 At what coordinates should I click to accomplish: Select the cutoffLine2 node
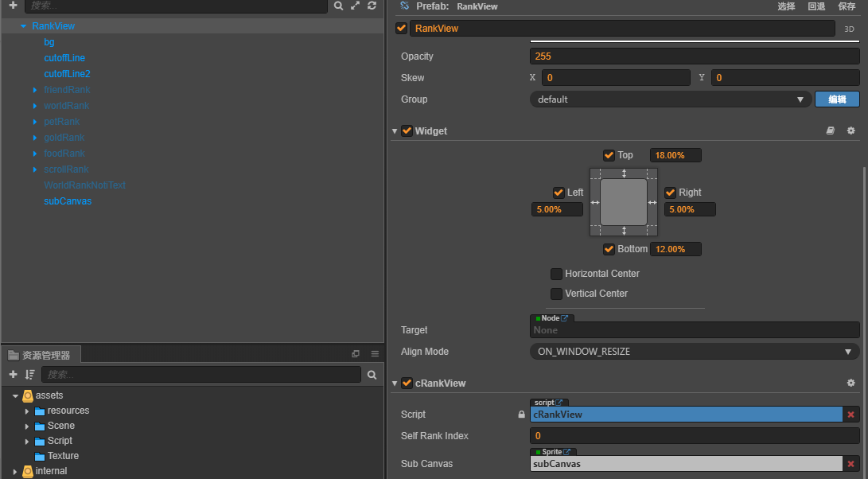coord(67,74)
